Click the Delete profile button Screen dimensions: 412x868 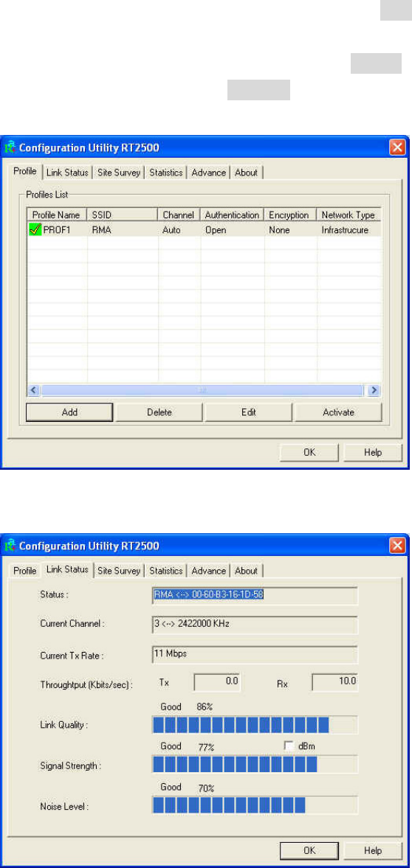coord(159,412)
